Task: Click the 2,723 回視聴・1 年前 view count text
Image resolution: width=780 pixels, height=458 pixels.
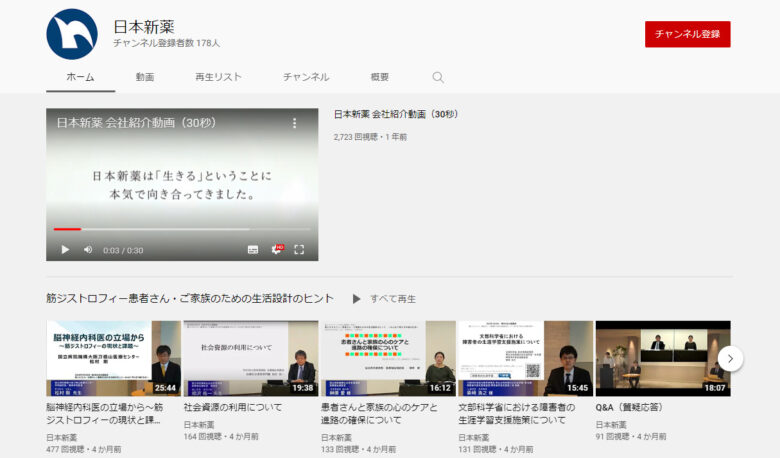Action: (370, 137)
